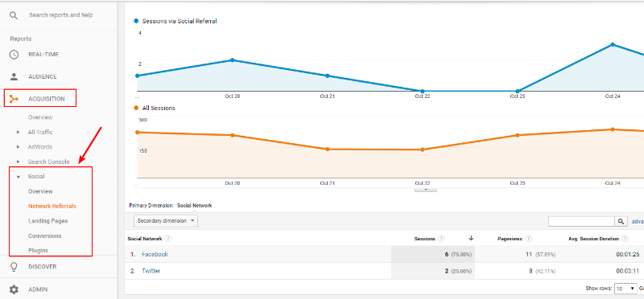Open the AdWords submenu label

click(39, 147)
